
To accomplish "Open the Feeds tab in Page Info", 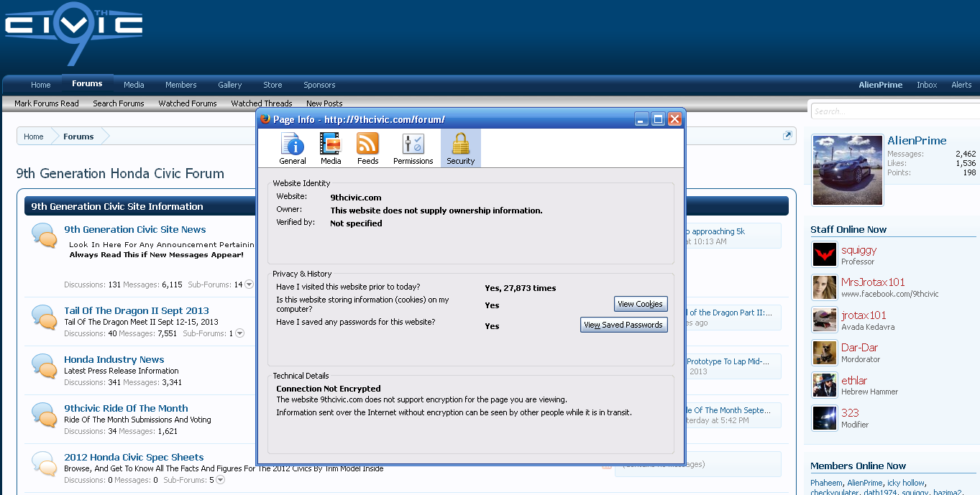I will [x=367, y=149].
